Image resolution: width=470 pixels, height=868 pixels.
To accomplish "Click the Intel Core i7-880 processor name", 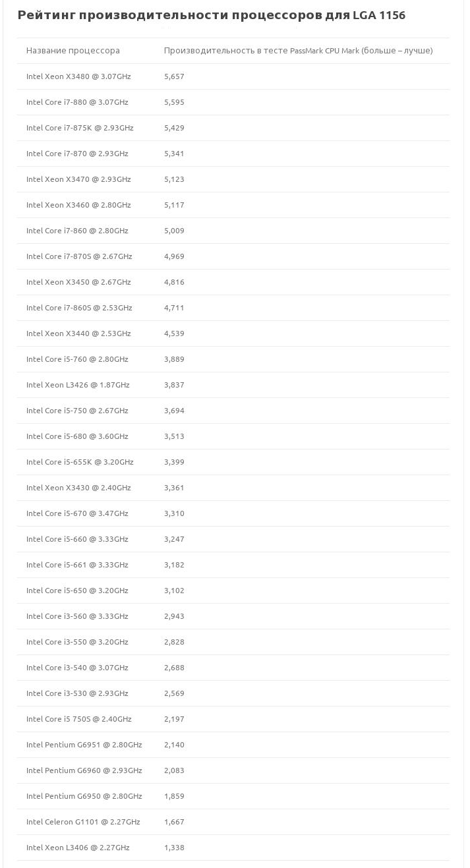I will (x=77, y=102).
